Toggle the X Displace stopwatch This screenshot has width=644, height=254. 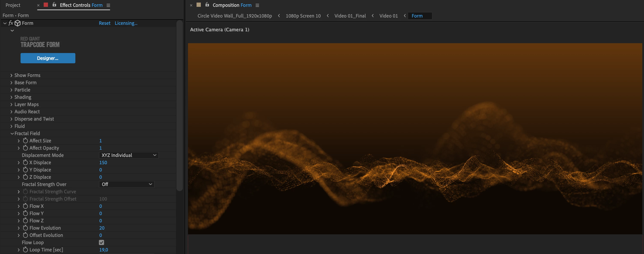pos(25,162)
